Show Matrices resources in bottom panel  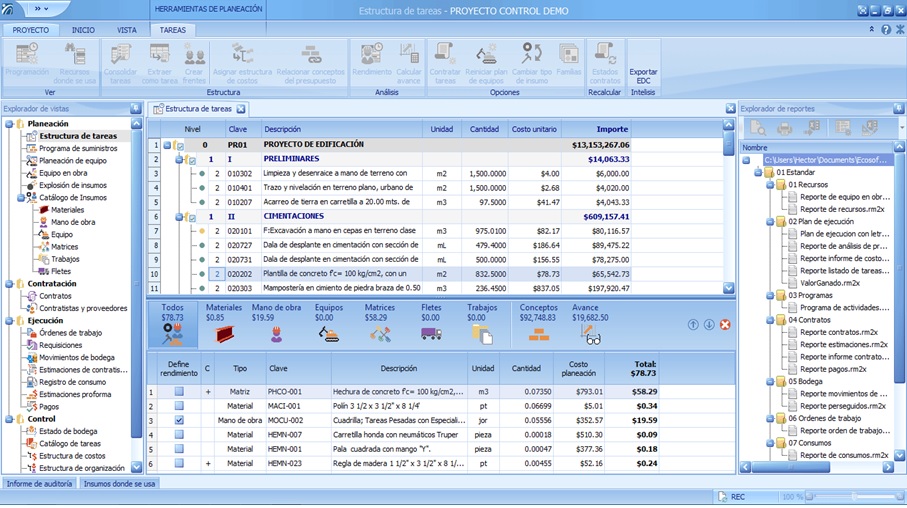tap(380, 334)
